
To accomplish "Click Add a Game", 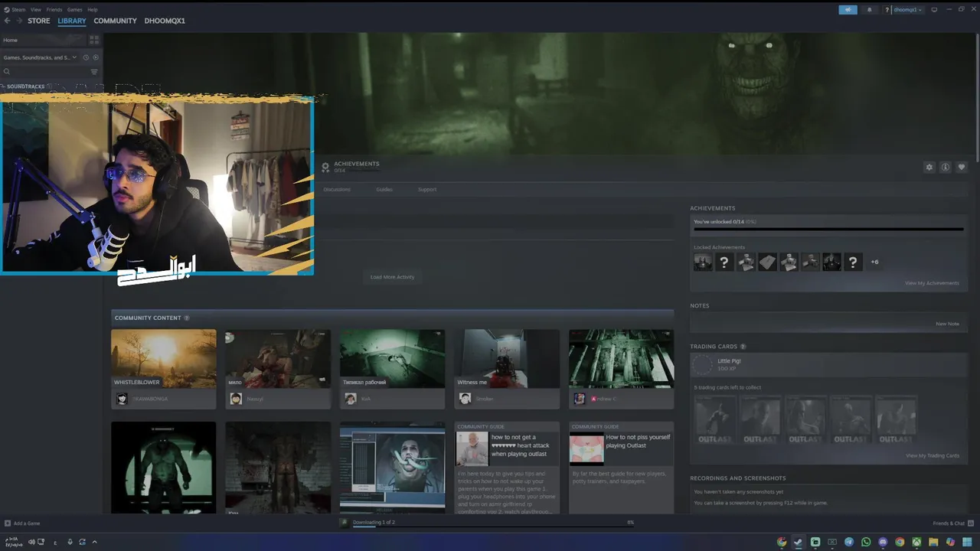I will pyautogui.click(x=22, y=523).
